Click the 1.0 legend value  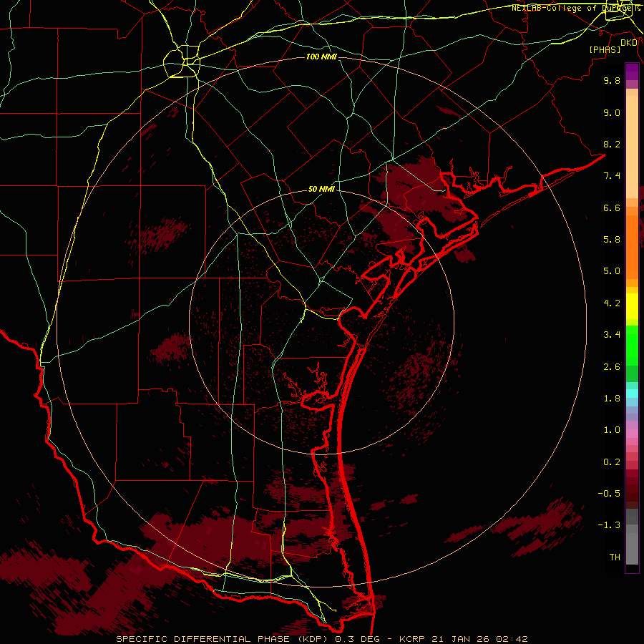[x=612, y=430]
